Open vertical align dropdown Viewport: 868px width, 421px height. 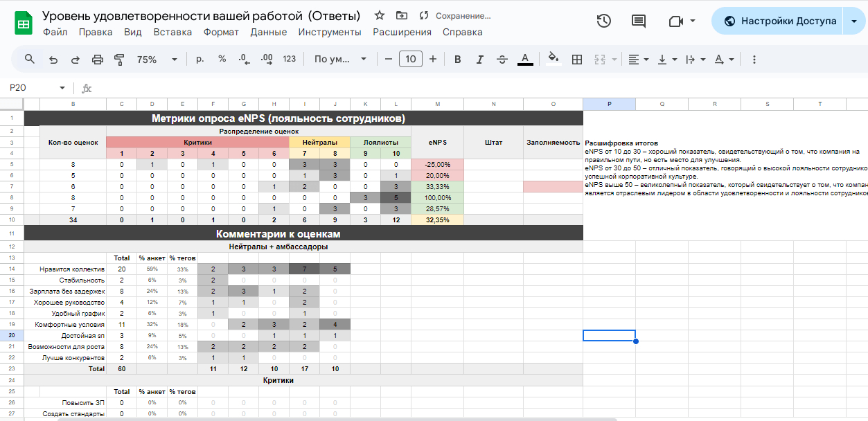pos(667,60)
